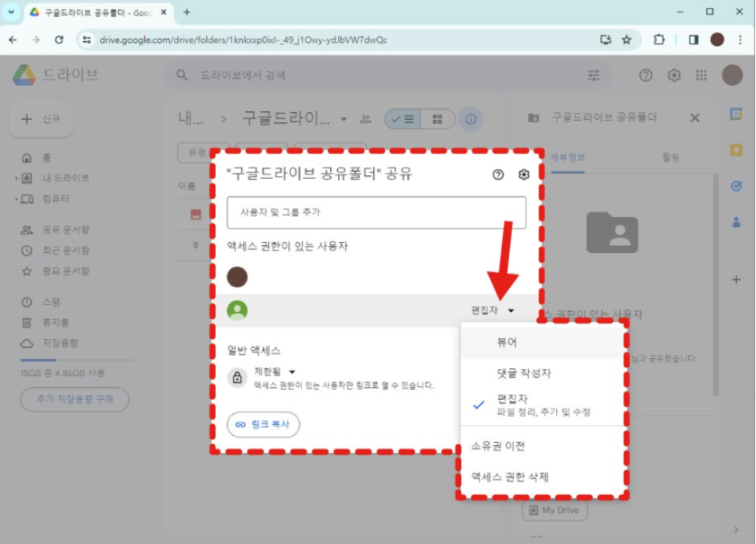Screen dimensions: 756x544
Task: Click 신규 button
Action: click(41, 119)
